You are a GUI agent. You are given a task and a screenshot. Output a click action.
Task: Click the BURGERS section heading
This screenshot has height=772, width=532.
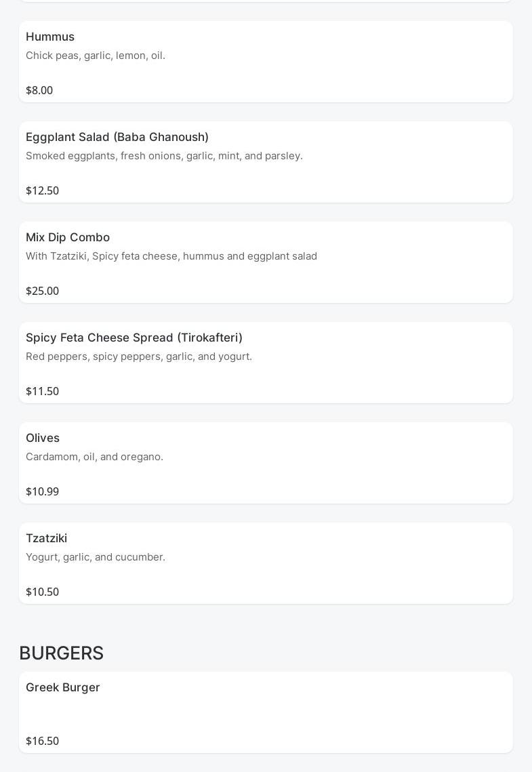61,653
